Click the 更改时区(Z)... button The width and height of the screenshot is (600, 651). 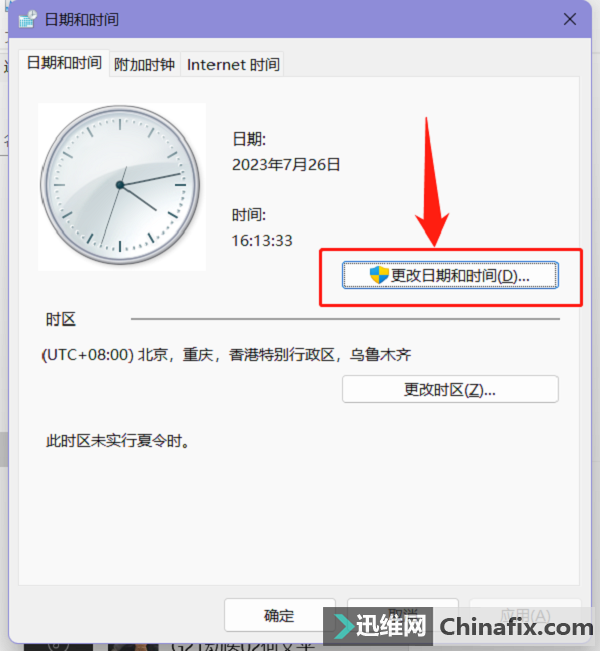pos(450,389)
